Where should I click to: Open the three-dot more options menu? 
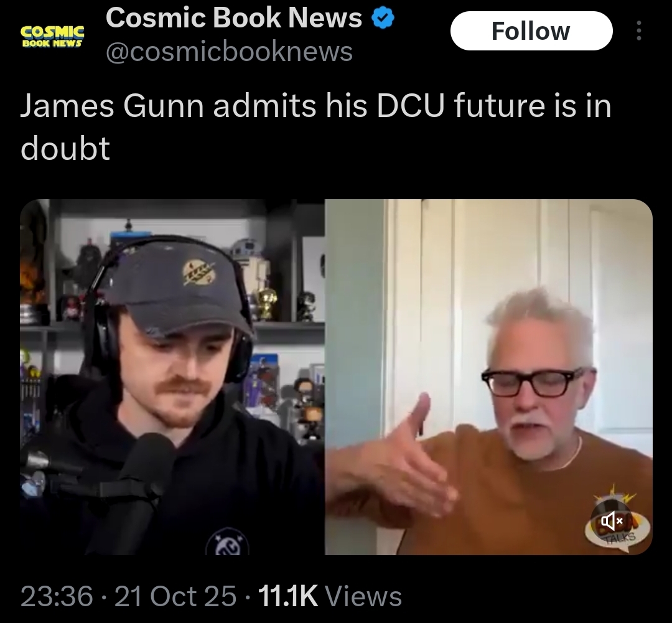tap(638, 31)
